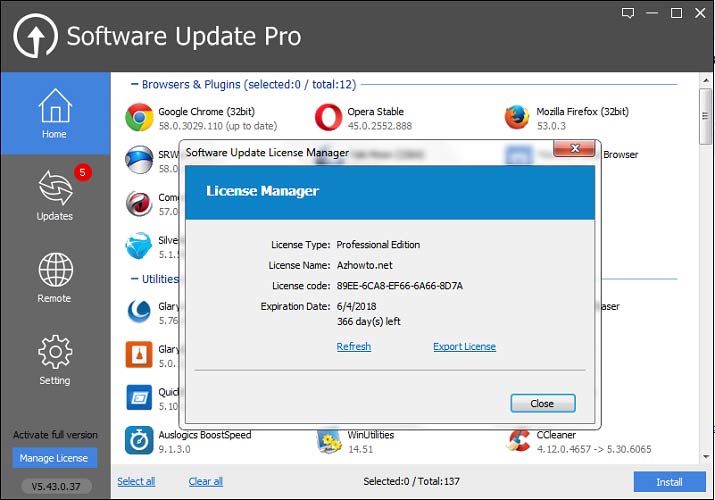Select the blue Silverlight gem icon

[x=139, y=246]
